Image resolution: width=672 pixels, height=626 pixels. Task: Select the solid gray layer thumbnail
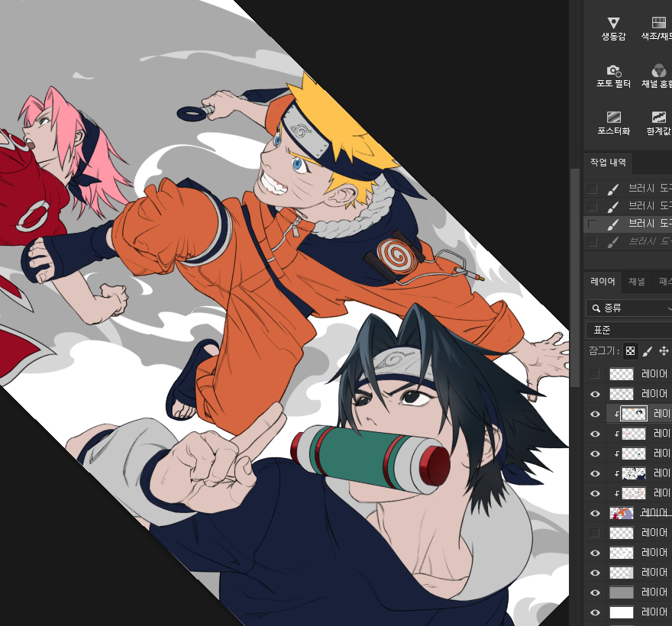click(622, 592)
